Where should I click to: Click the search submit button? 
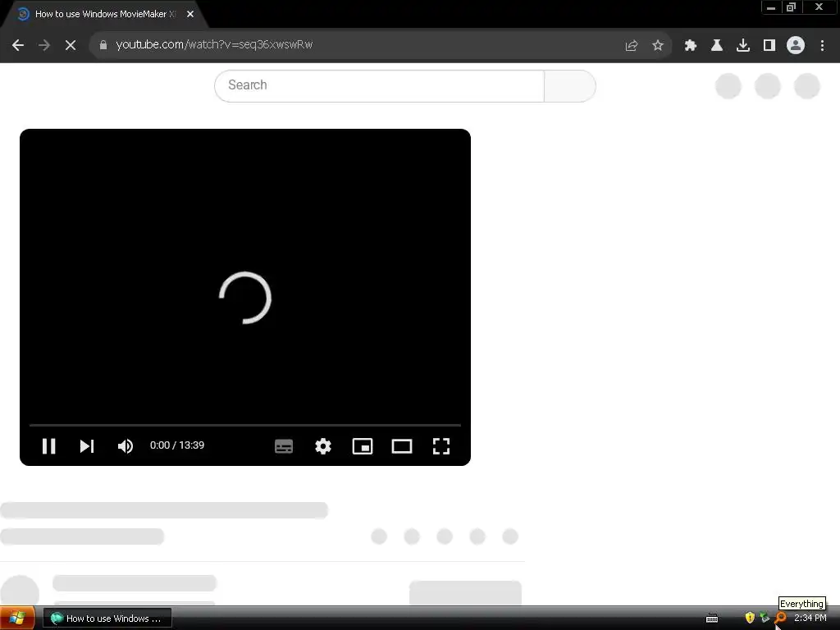tap(570, 85)
